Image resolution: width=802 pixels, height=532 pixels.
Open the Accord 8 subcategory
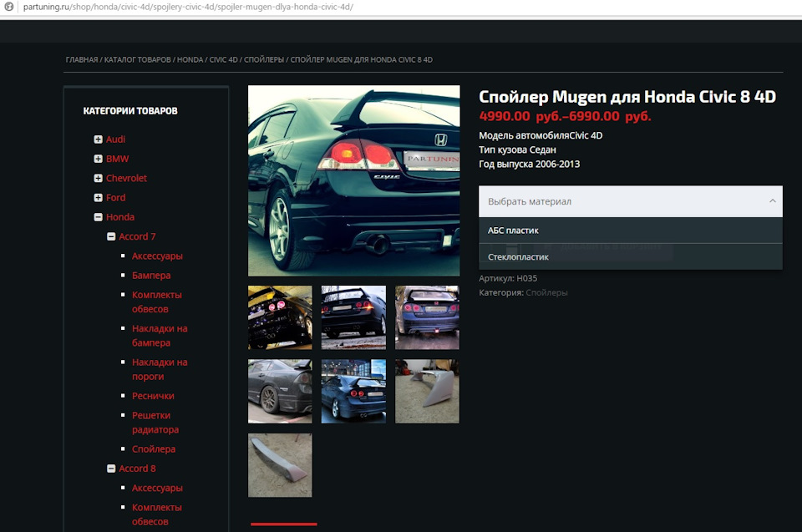137,469
